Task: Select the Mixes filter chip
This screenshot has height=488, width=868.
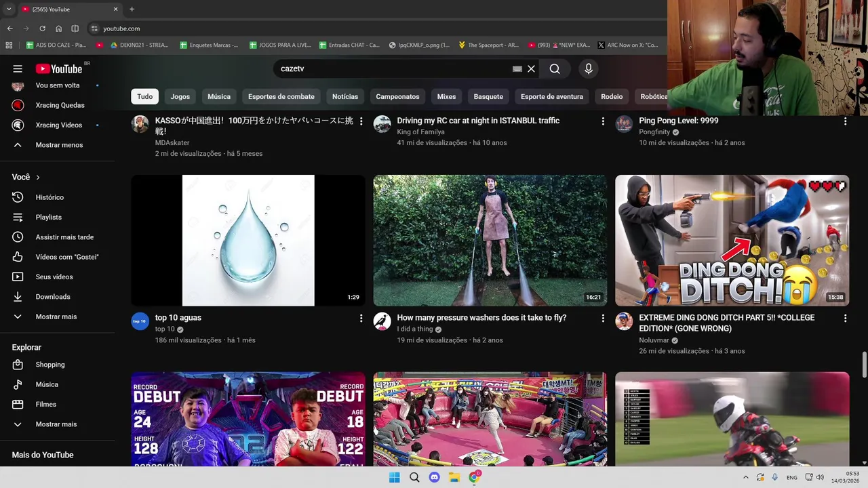Action: pos(446,96)
